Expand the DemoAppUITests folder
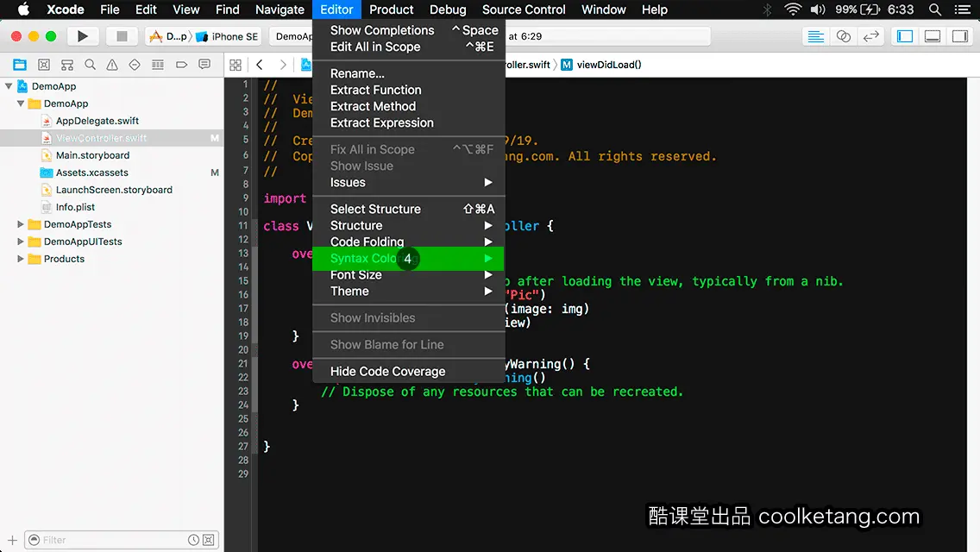This screenshot has width=980, height=552. pos(21,241)
